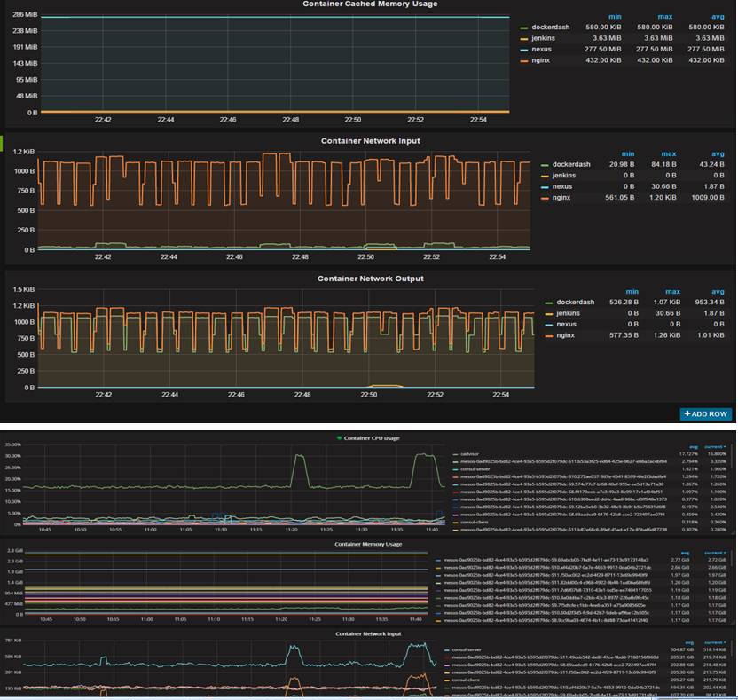Toggle dockerdash series in upper Network Input legend

pyautogui.click(x=571, y=164)
